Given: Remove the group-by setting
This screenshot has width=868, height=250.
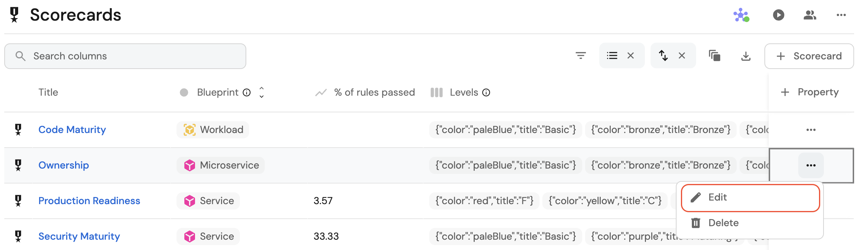Looking at the screenshot, I should point(631,55).
